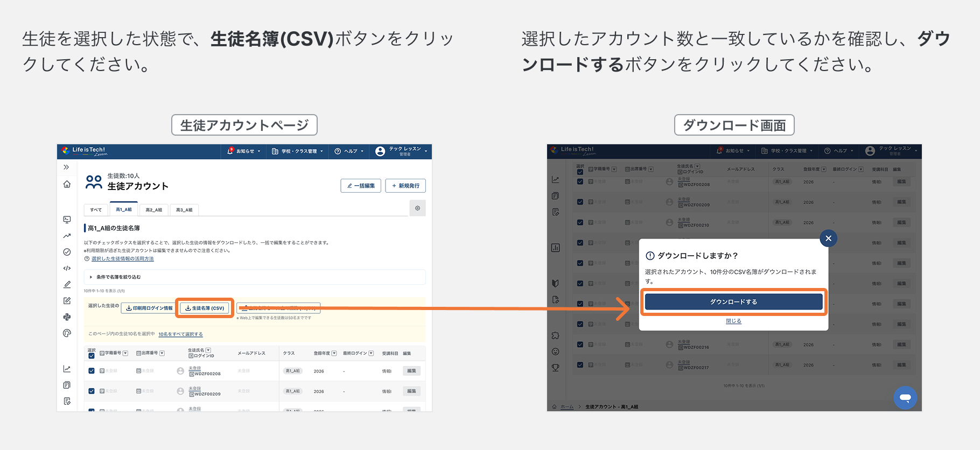Screen dimensions: 980x450
Task: Open ヘルプ menu on download screen header
Action: 839,151
